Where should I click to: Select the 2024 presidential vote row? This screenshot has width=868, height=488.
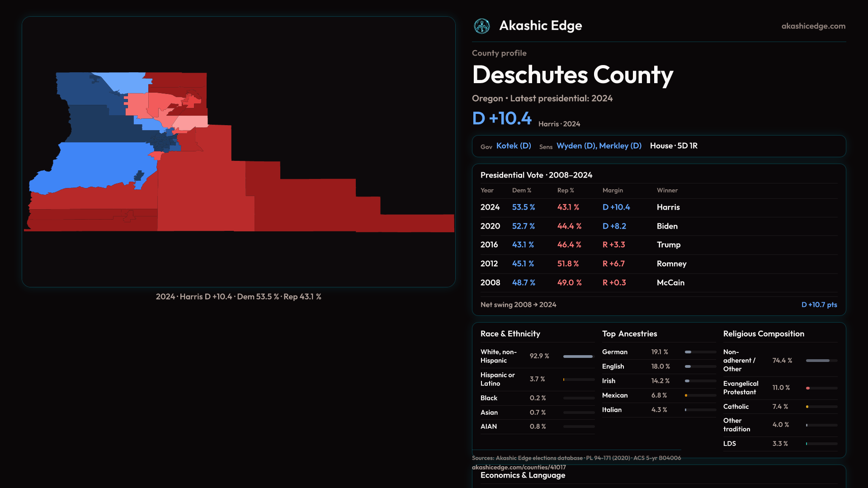point(658,207)
